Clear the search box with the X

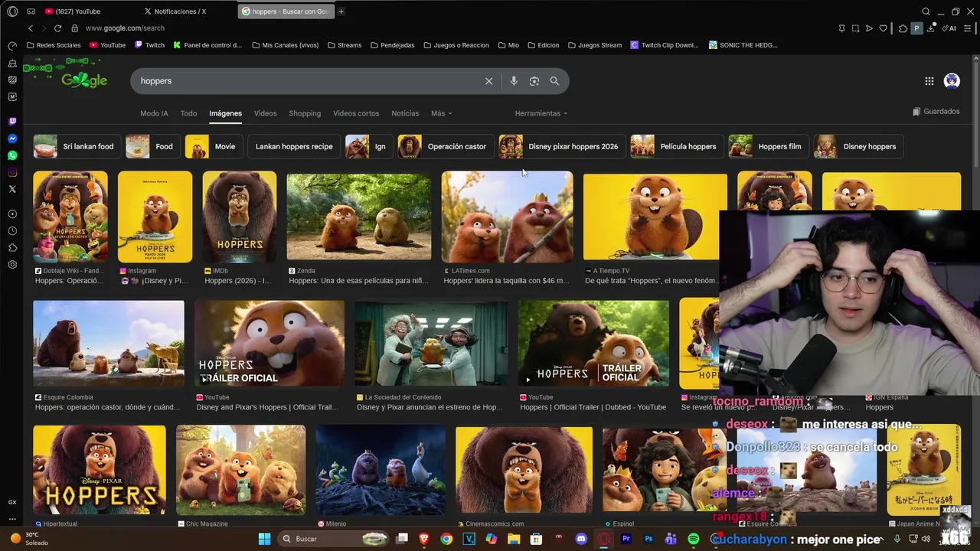click(x=488, y=81)
